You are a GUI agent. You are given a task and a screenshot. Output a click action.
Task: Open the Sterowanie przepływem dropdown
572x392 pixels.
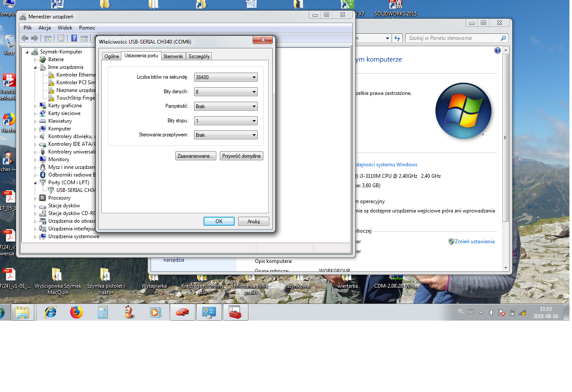click(x=226, y=135)
